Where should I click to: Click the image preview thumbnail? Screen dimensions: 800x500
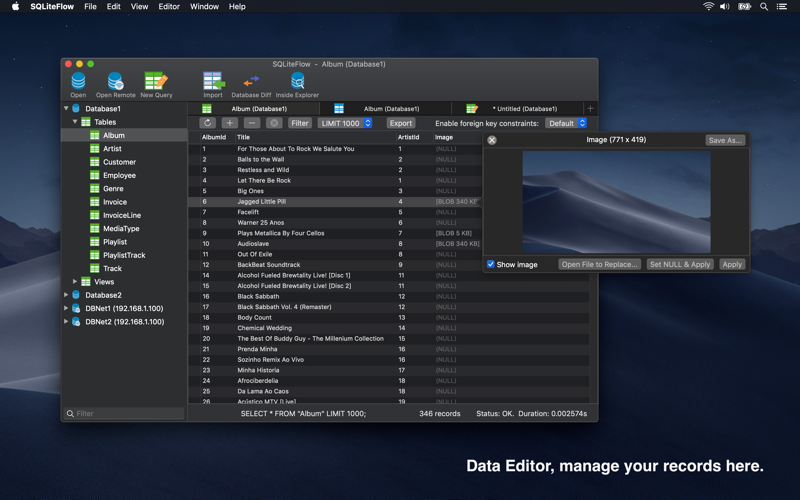[x=616, y=202]
